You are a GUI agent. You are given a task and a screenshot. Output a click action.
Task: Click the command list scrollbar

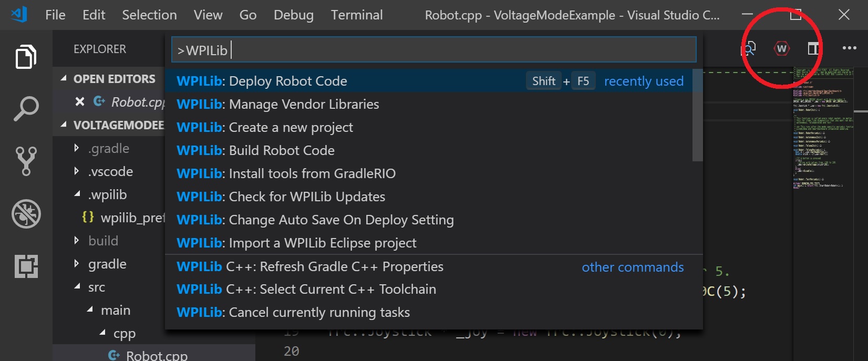click(698, 115)
